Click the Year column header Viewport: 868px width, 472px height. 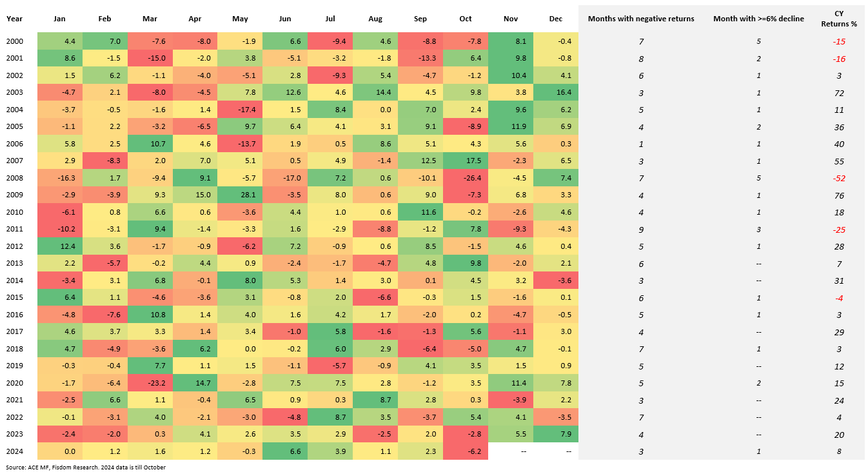(14, 19)
